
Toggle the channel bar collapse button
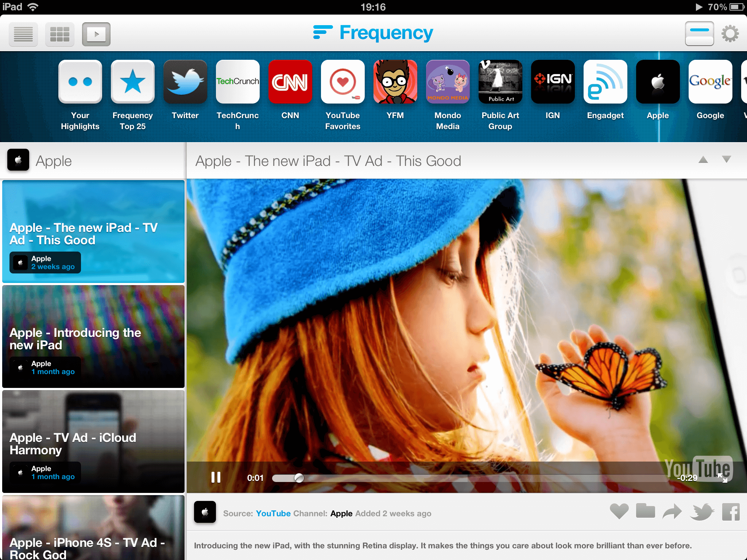click(699, 34)
